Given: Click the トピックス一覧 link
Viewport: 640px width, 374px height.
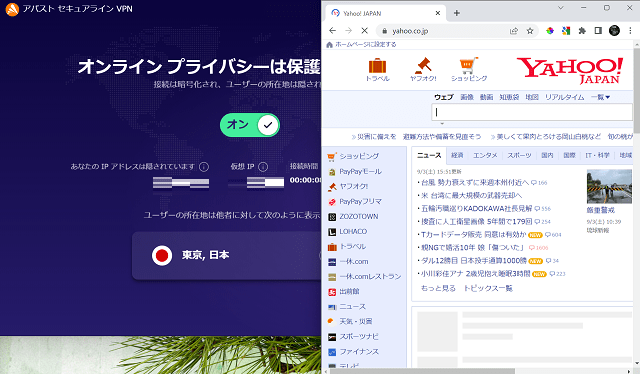Looking at the screenshot, I should click(488, 288).
